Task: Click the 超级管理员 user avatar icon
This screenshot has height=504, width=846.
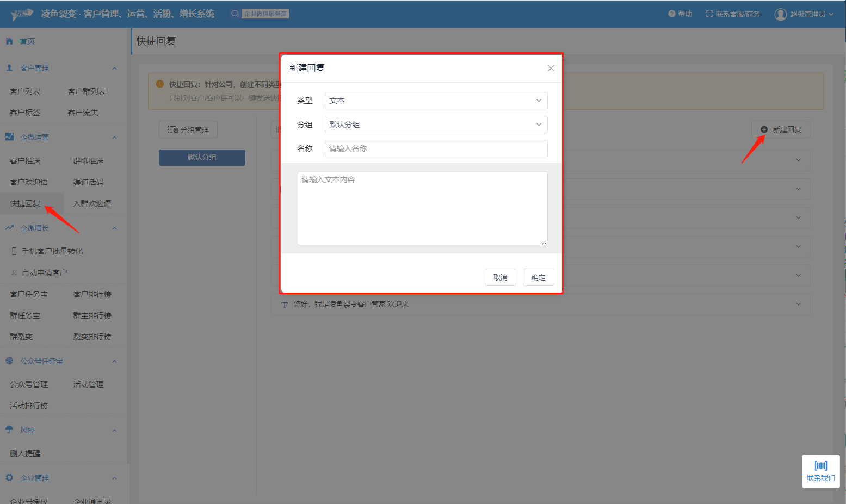Action: tap(780, 14)
